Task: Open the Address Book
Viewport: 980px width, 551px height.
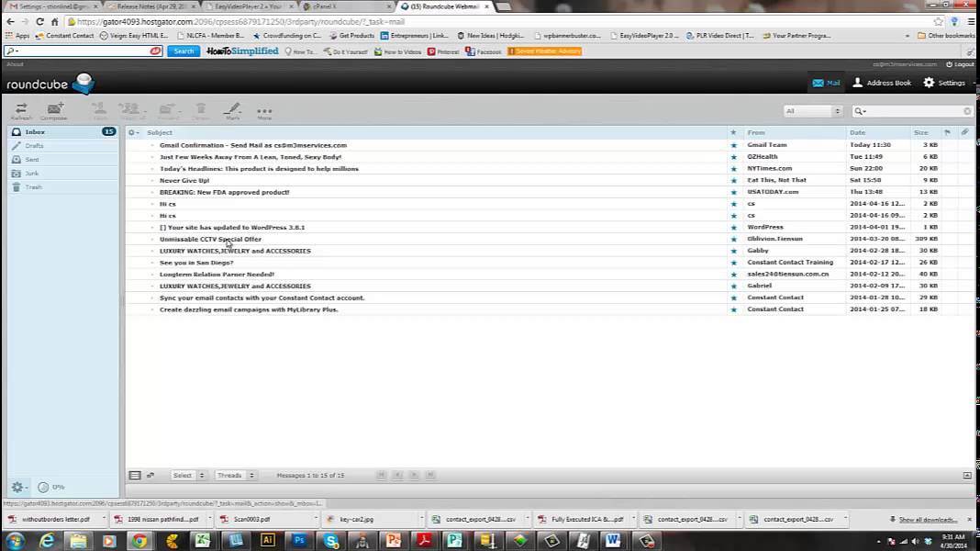Action: coord(882,83)
